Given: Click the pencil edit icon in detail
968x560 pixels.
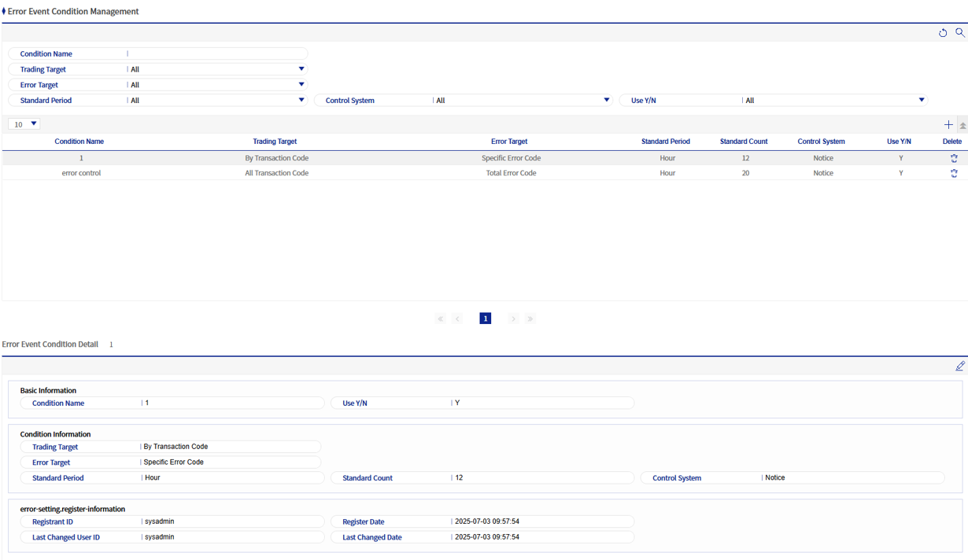Looking at the screenshot, I should [x=960, y=367].
